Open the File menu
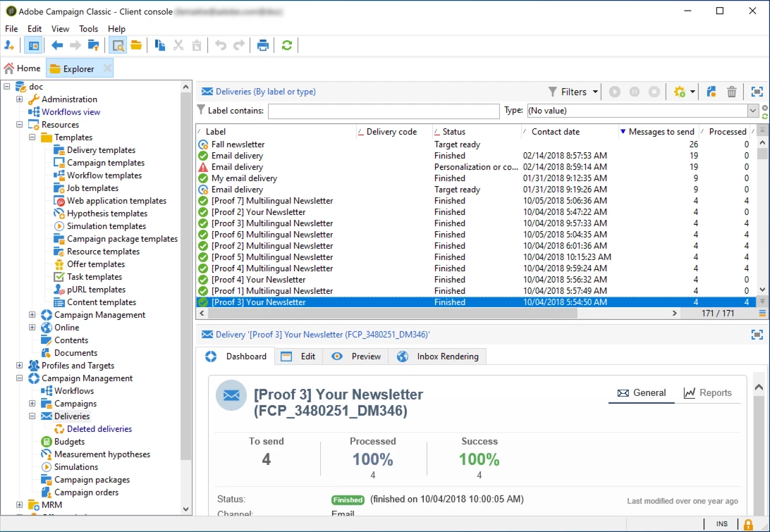Image resolution: width=770 pixels, height=532 pixels. tap(11, 29)
